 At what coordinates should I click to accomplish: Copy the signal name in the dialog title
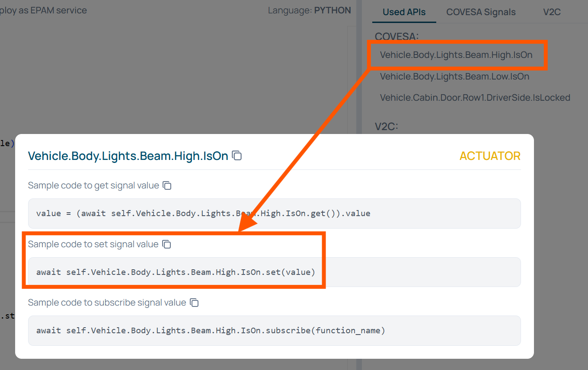pyautogui.click(x=236, y=156)
